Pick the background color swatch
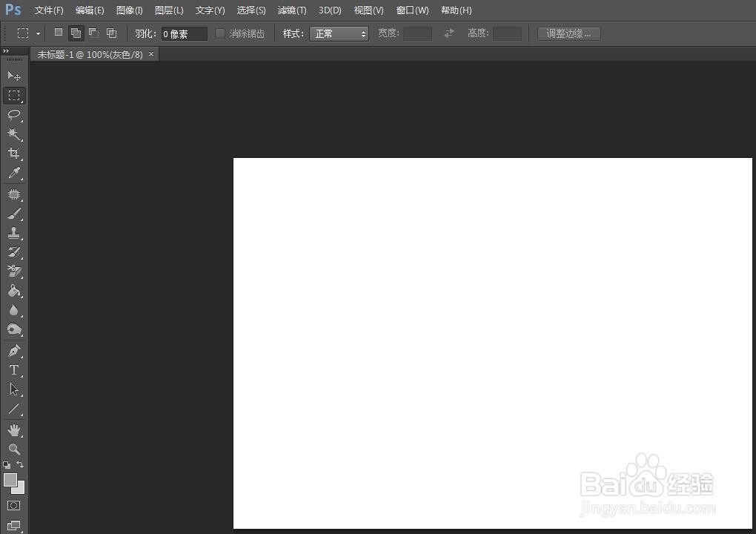The image size is (756, 534). pyautogui.click(x=20, y=489)
